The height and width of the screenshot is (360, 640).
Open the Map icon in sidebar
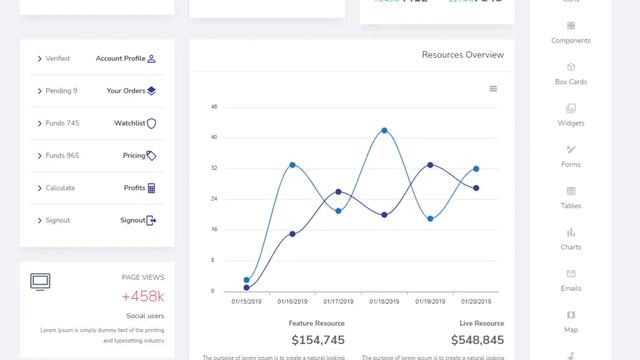click(571, 315)
